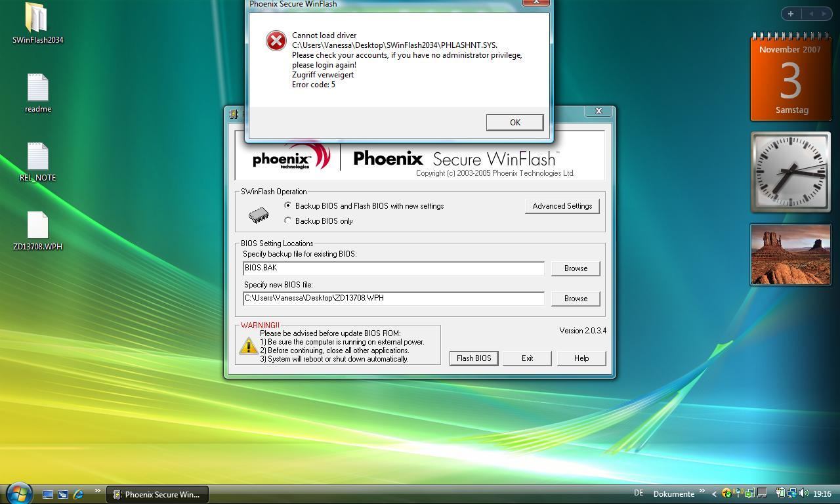Viewport: 840px width, 504px height.
Task: Browse for the new BIOS file
Action: 576,299
